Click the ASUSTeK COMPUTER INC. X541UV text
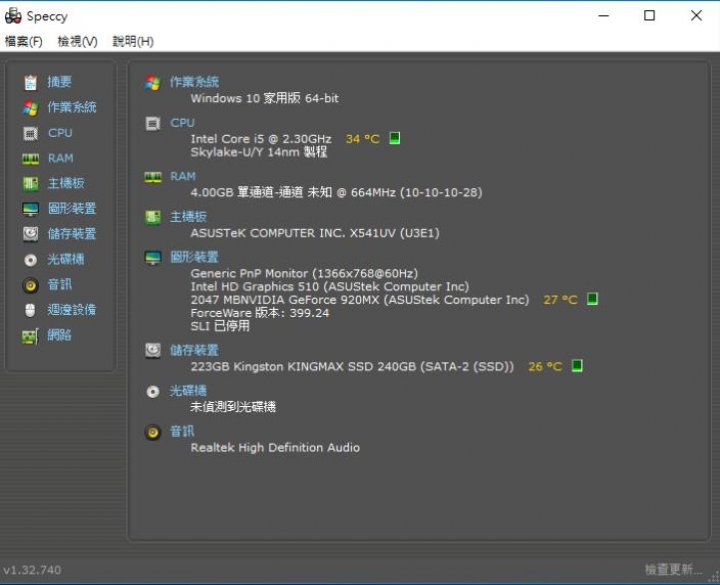This screenshot has height=585, width=720. pos(315,233)
